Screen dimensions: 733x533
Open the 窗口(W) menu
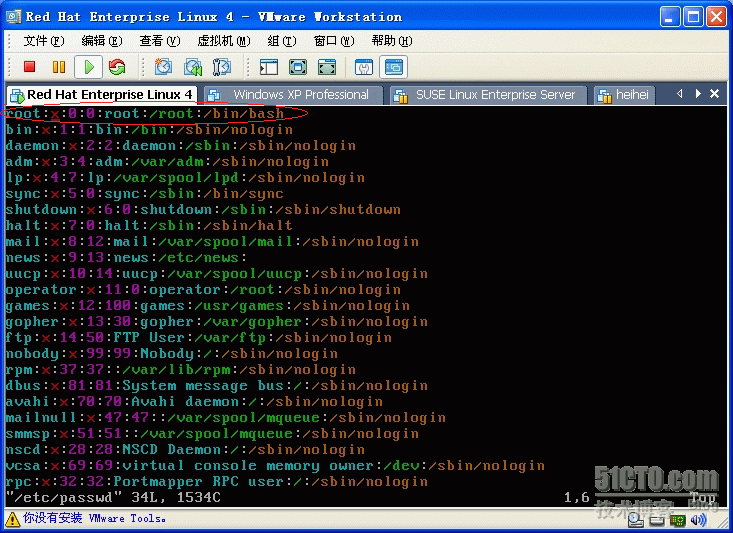(334, 41)
